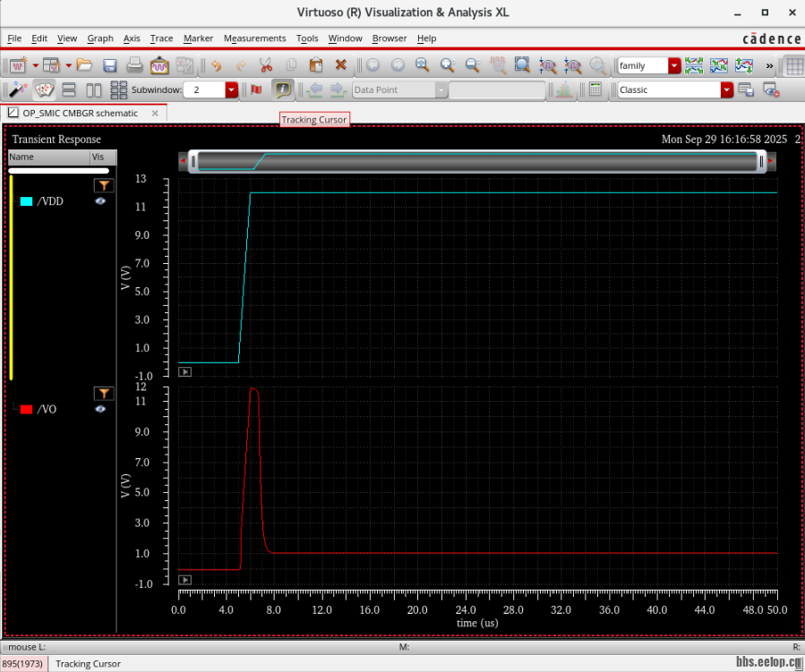Click the X-axis zoom magnifier icon

(547, 65)
